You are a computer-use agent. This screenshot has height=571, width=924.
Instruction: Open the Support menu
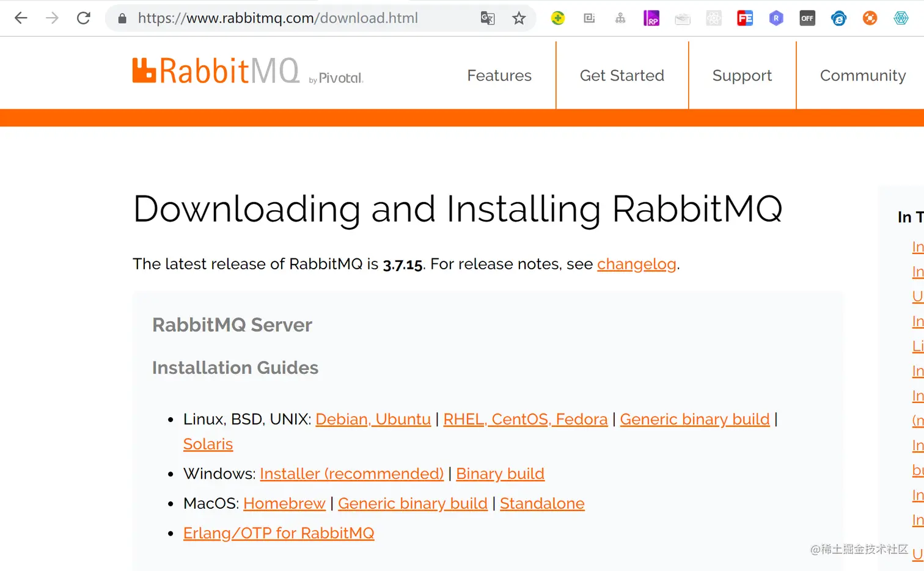click(x=742, y=76)
